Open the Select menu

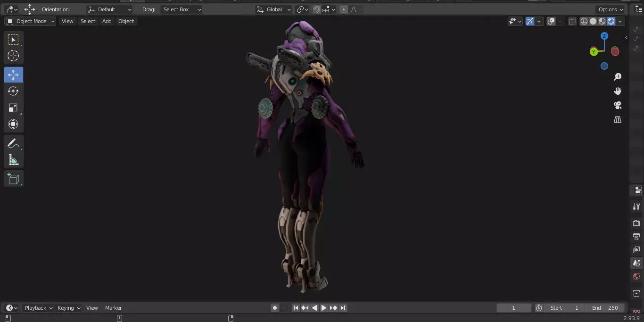(x=88, y=21)
